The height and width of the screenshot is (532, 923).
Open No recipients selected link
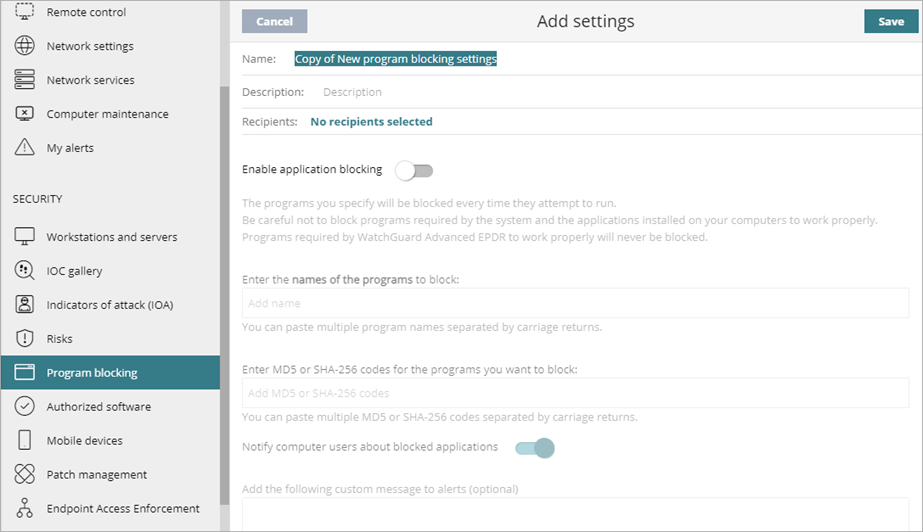371,122
